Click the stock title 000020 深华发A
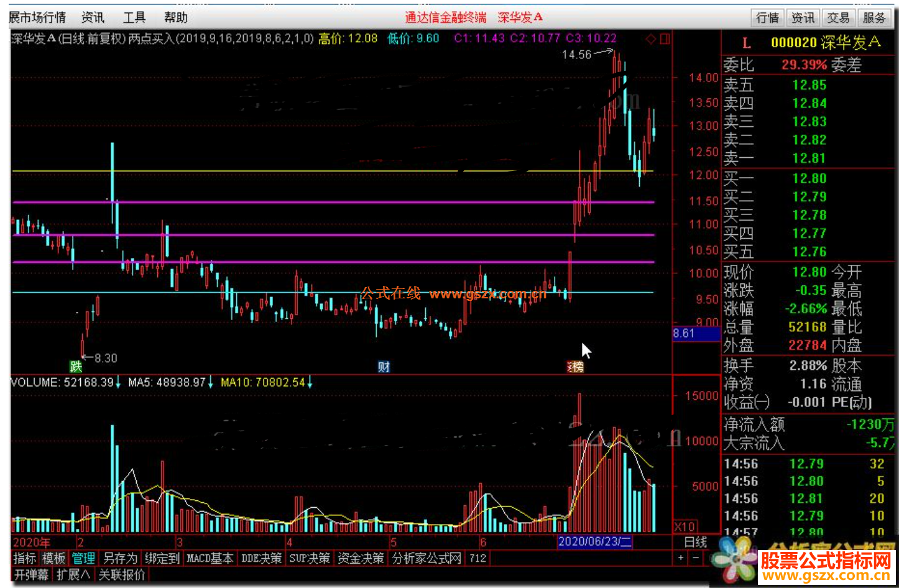 click(826, 43)
